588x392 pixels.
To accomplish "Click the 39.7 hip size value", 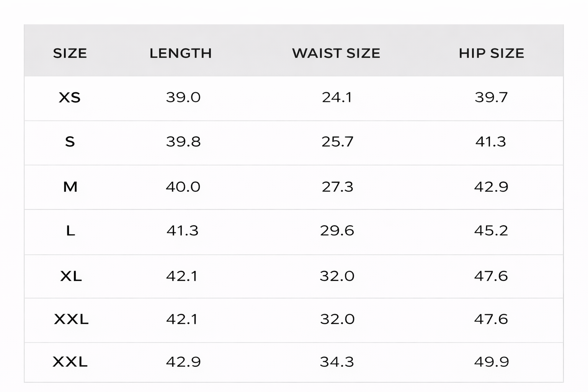I will pyautogui.click(x=491, y=98).
